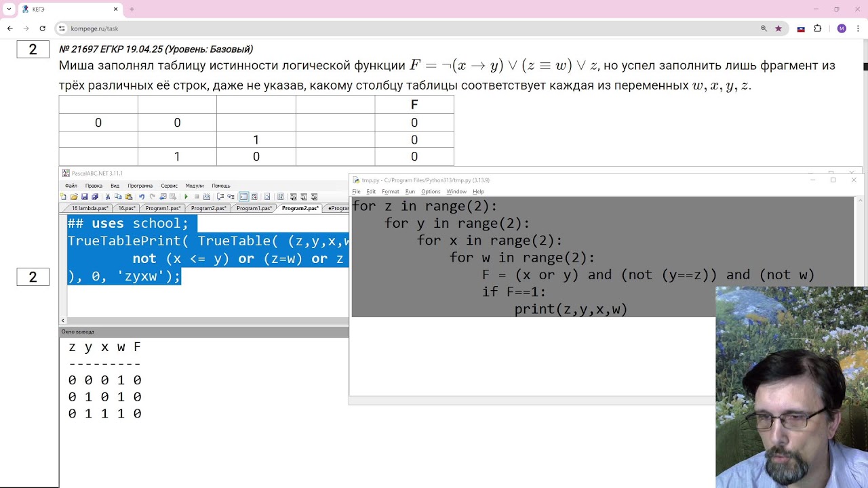
Task: Open browser extensions puzzle icon
Action: coord(817,28)
